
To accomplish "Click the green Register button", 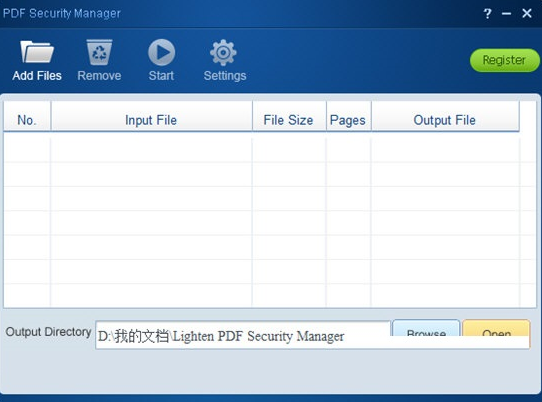I will click(x=504, y=60).
